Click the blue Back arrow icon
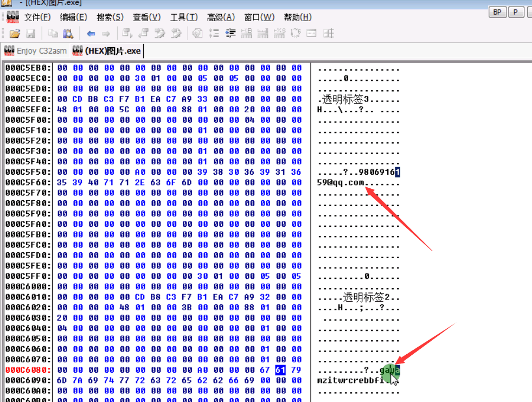Screen dimensions: 532x402 click(x=91, y=34)
